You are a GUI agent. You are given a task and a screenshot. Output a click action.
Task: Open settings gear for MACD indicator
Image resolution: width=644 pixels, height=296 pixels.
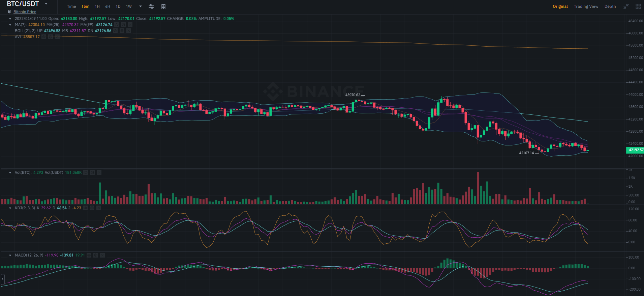click(96, 255)
